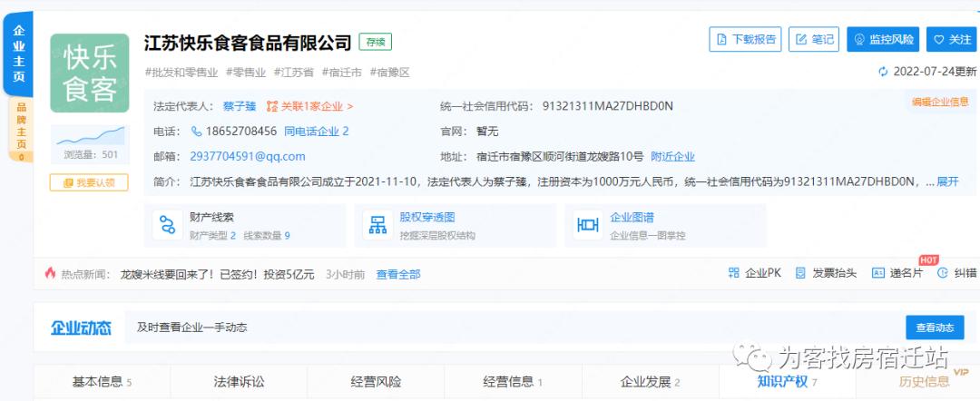Click the phone icon beside 18652708456
980x401 pixels.
(196, 132)
